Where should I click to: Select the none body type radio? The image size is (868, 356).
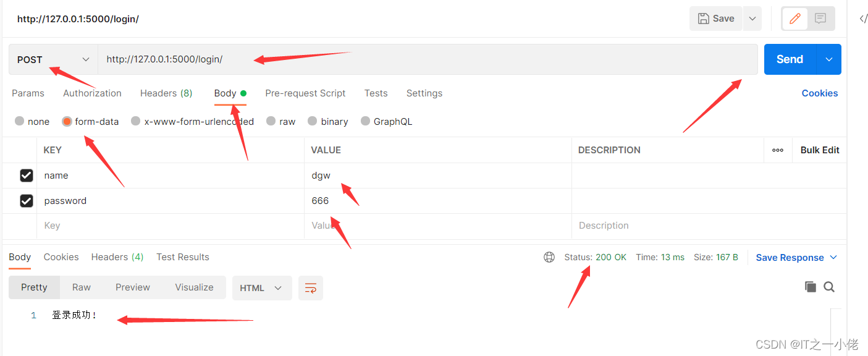pyautogui.click(x=20, y=121)
